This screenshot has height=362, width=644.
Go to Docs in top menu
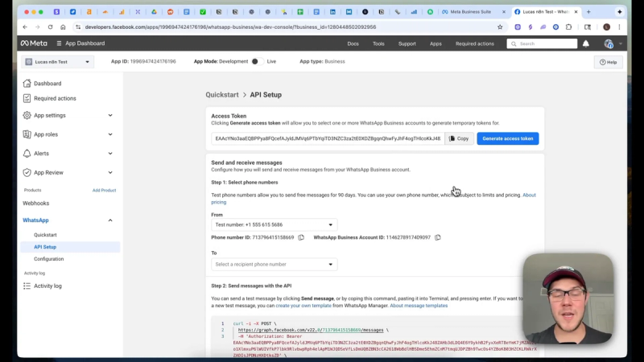coord(353,43)
